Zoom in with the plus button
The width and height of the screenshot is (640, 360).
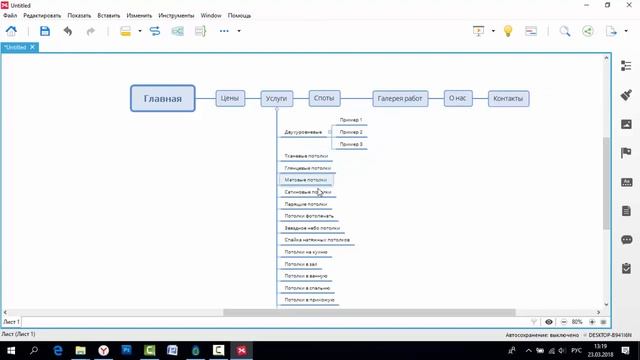pyautogui.click(x=592, y=322)
